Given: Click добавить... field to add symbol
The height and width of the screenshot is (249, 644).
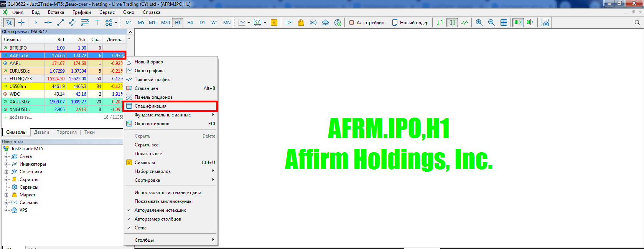Looking at the screenshot, I should click(x=21, y=117).
